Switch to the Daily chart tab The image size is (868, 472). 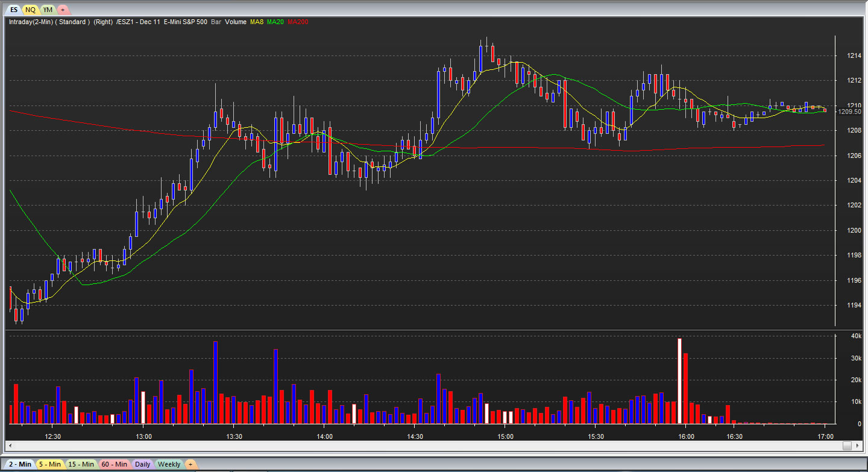pyautogui.click(x=143, y=464)
